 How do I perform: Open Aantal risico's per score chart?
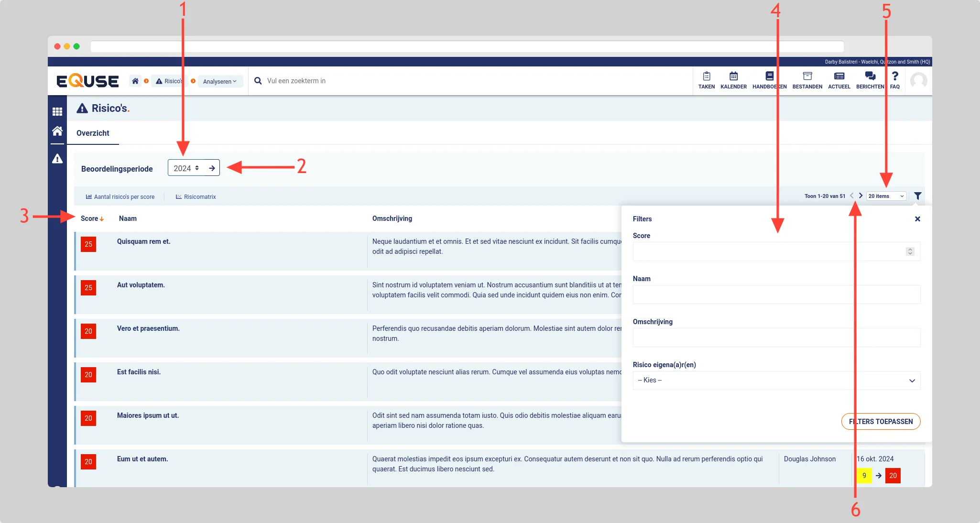click(x=120, y=197)
